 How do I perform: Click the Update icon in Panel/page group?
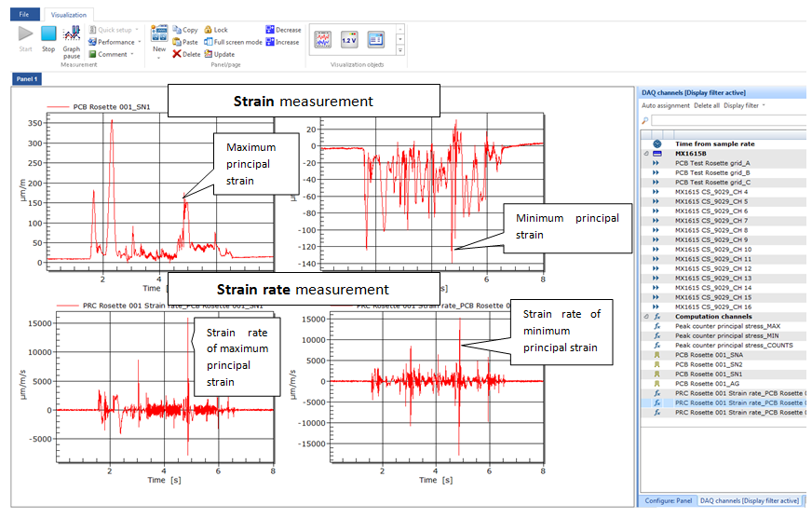[209, 54]
